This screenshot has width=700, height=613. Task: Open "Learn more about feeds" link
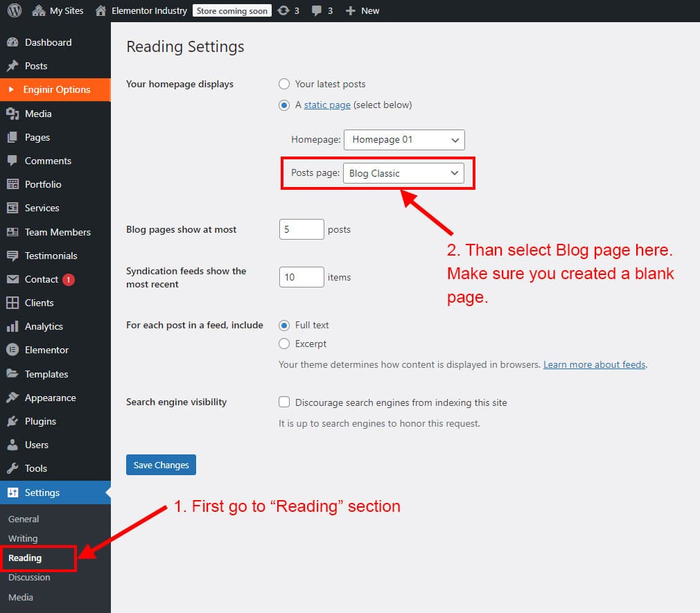pyautogui.click(x=594, y=364)
